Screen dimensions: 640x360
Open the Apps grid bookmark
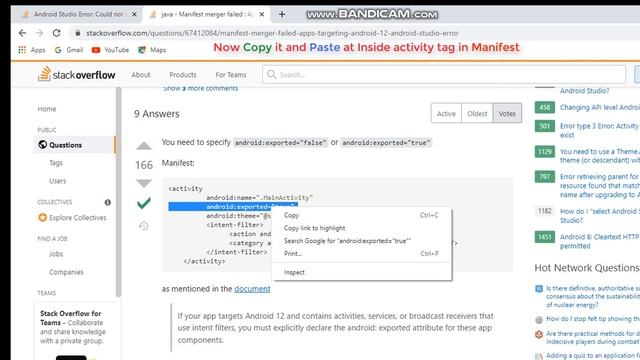32,50
